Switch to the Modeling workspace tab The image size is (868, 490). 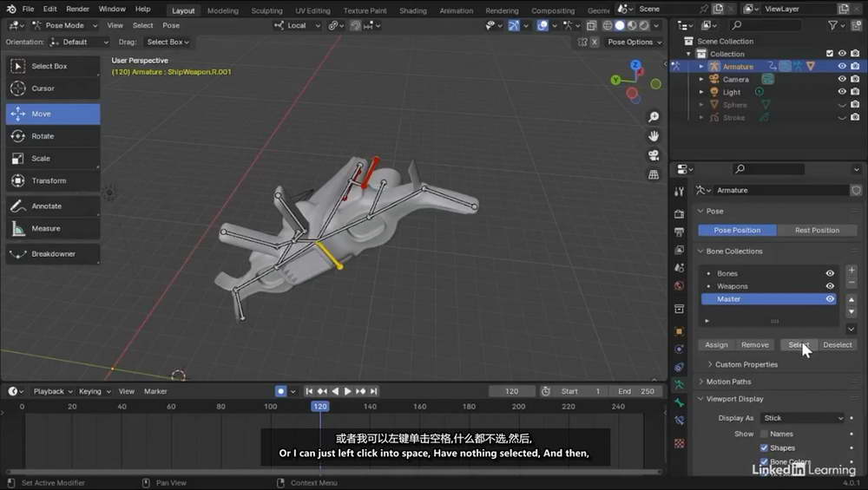(222, 10)
